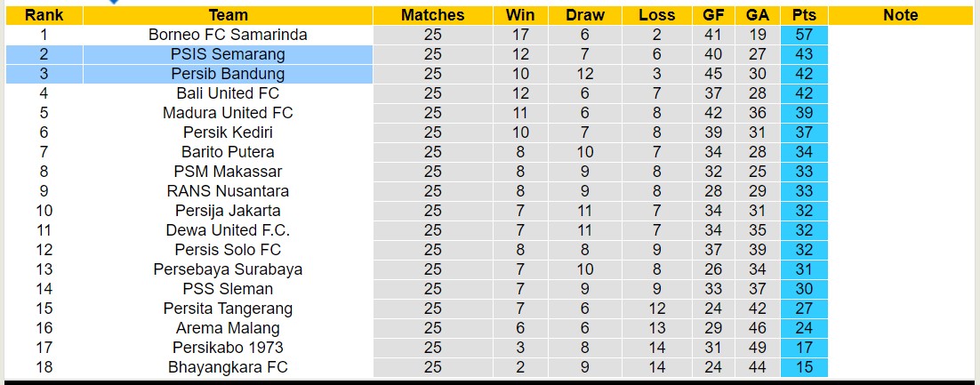Select Persija Jakarta in the table
Viewport: 980px width, 385px height.
[x=229, y=211]
